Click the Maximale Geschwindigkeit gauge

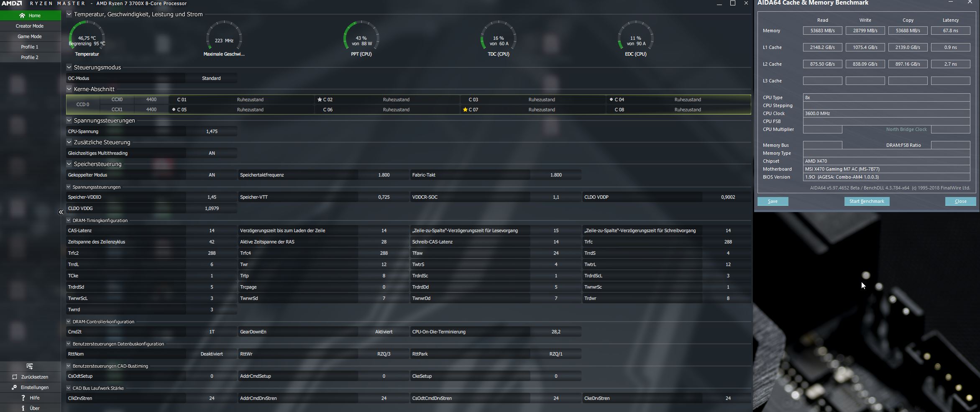224,38
